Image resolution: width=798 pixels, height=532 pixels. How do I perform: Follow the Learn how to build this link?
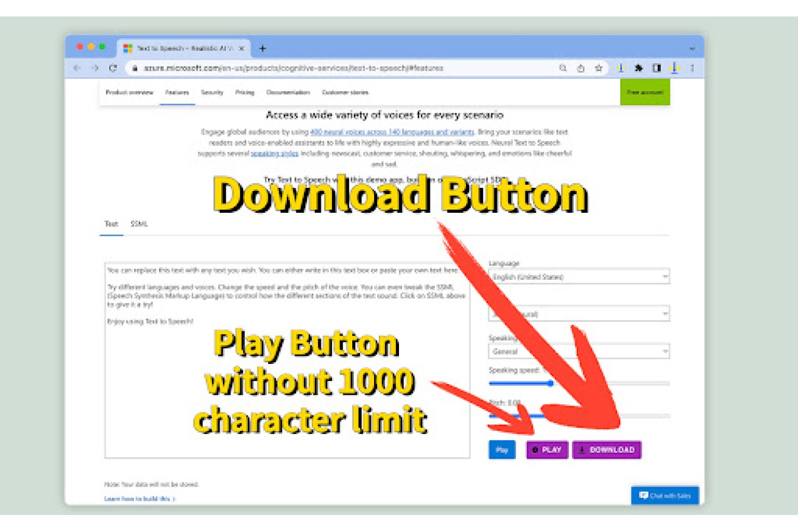coord(140,499)
